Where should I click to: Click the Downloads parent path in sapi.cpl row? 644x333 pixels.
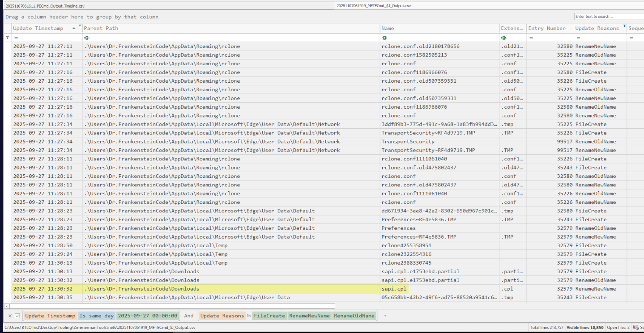[231, 289]
